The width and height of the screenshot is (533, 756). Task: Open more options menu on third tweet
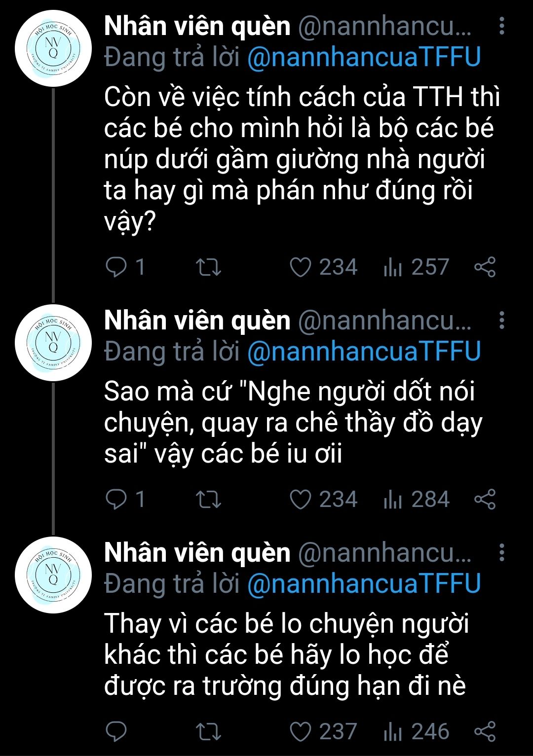coord(501,552)
